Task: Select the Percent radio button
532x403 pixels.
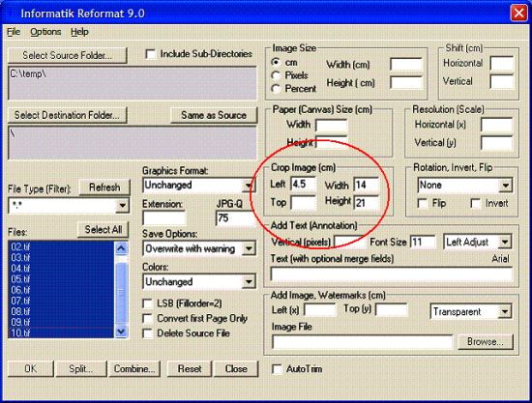Action: point(276,89)
